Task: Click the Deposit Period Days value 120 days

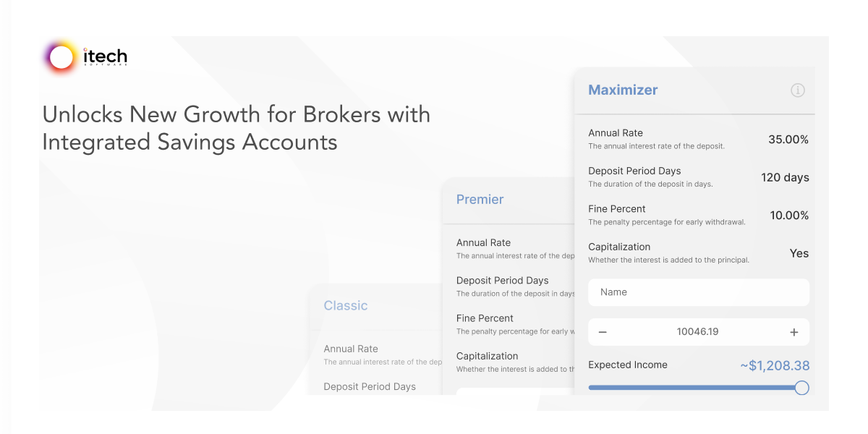Action: tap(784, 177)
